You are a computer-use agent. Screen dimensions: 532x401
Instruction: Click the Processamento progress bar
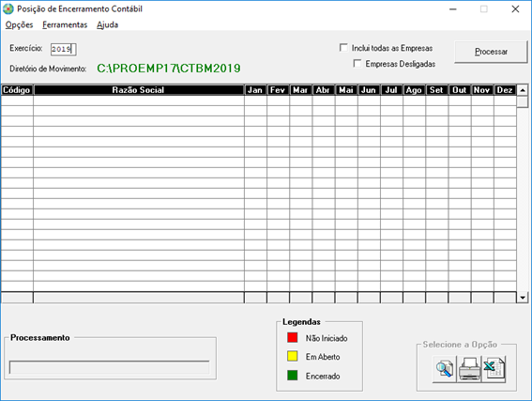coord(109,367)
